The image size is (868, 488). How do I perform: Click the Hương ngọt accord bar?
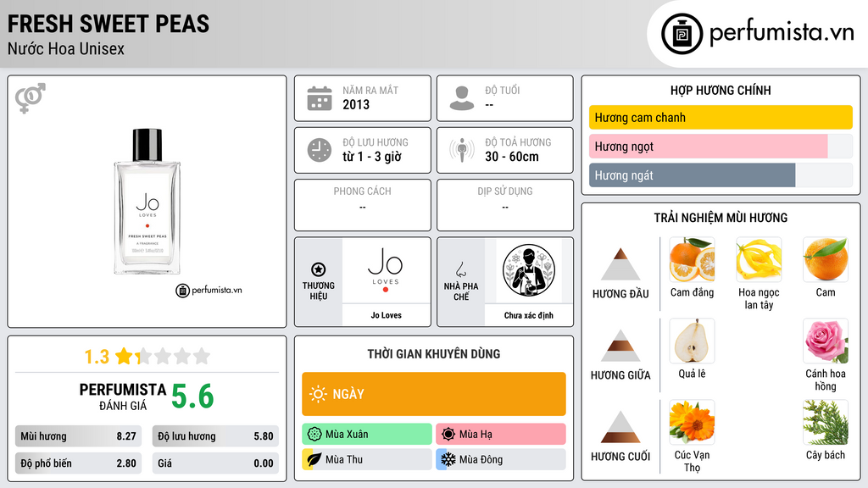tap(721, 146)
